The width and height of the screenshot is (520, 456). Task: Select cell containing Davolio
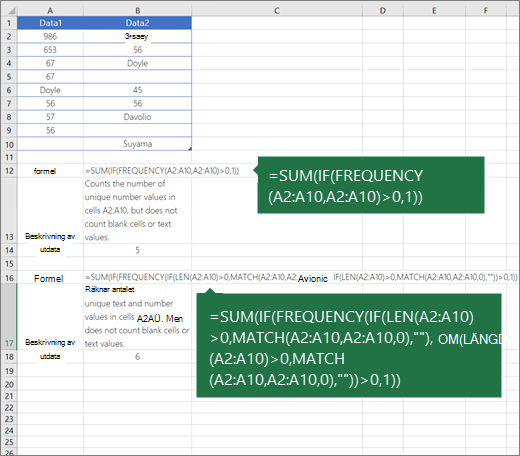tap(137, 117)
